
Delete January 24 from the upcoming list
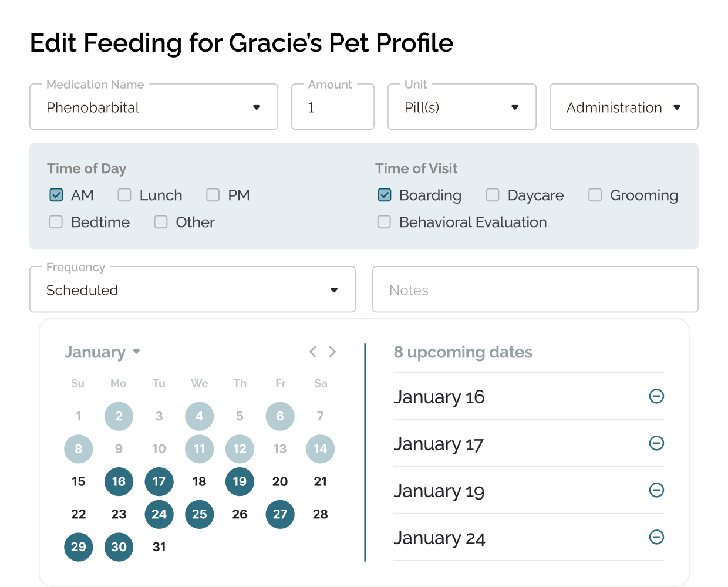(656, 537)
